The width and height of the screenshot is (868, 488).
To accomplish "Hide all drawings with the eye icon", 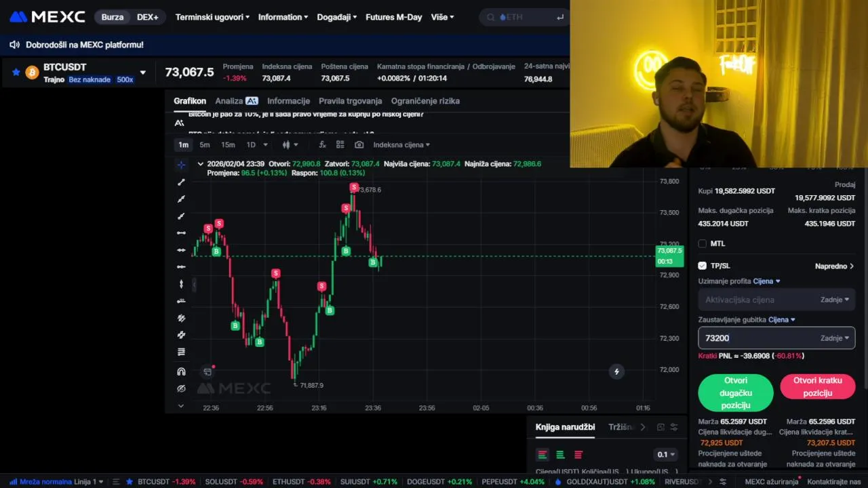I will [181, 388].
